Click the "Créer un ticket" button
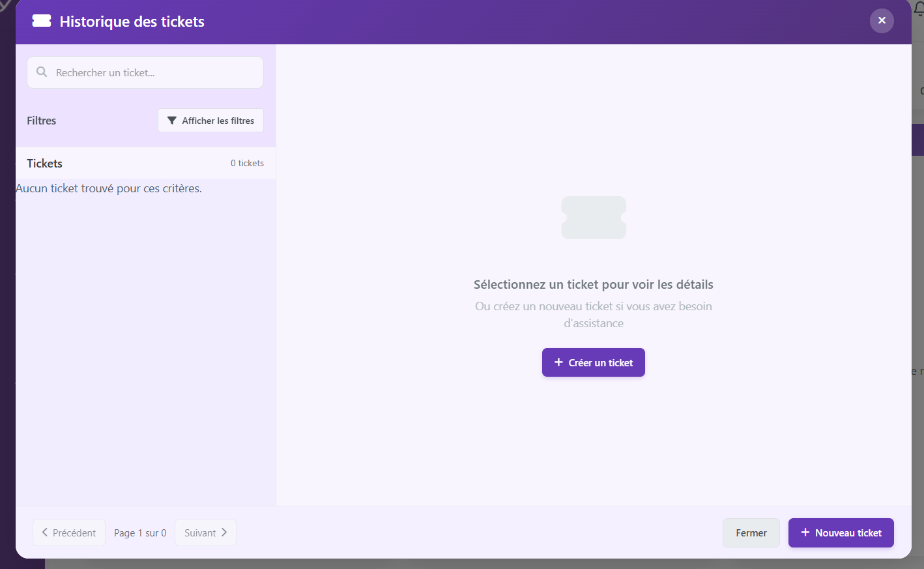 point(593,362)
